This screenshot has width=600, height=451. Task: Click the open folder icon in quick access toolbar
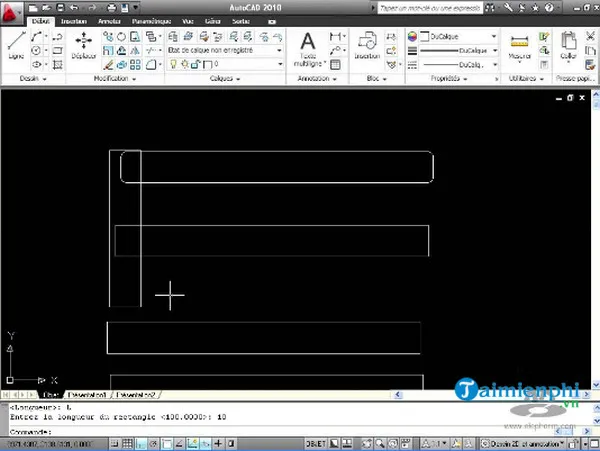(x=46, y=7)
